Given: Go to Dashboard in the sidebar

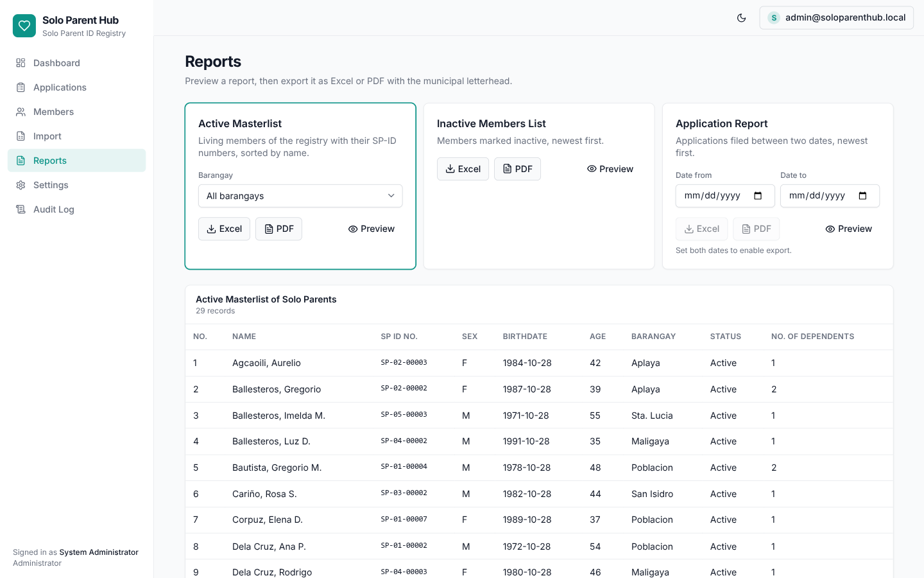Looking at the screenshot, I should click(x=76, y=63).
